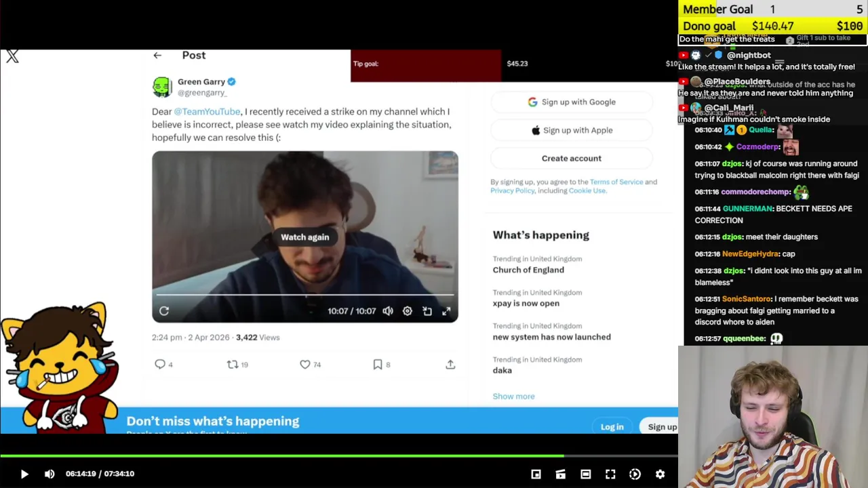Click the 06:14:19 / 07:34:10 time display
This screenshot has width=868, height=488.
tap(100, 474)
